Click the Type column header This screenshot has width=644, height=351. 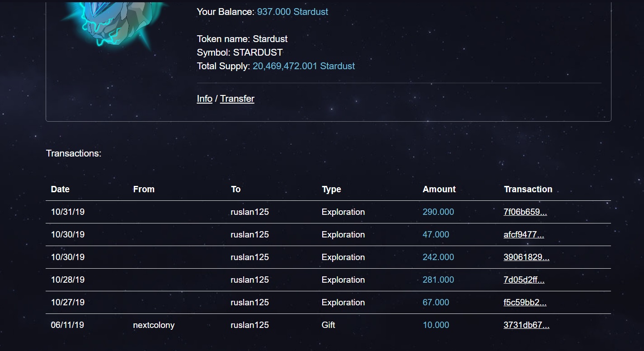(331, 189)
